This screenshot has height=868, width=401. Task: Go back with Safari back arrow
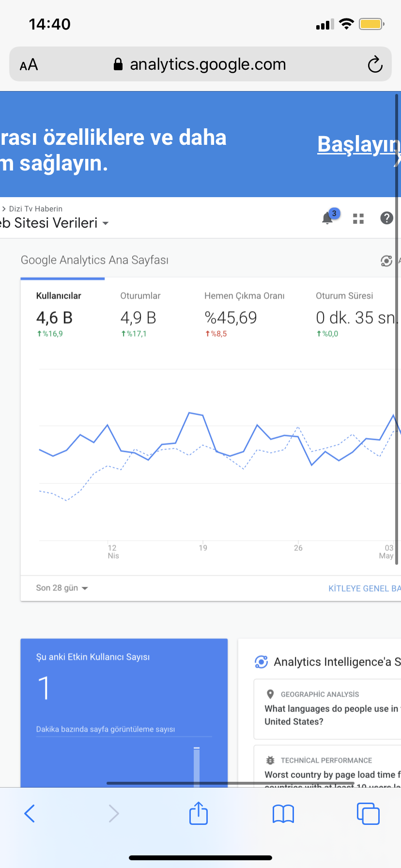(30, 814)
